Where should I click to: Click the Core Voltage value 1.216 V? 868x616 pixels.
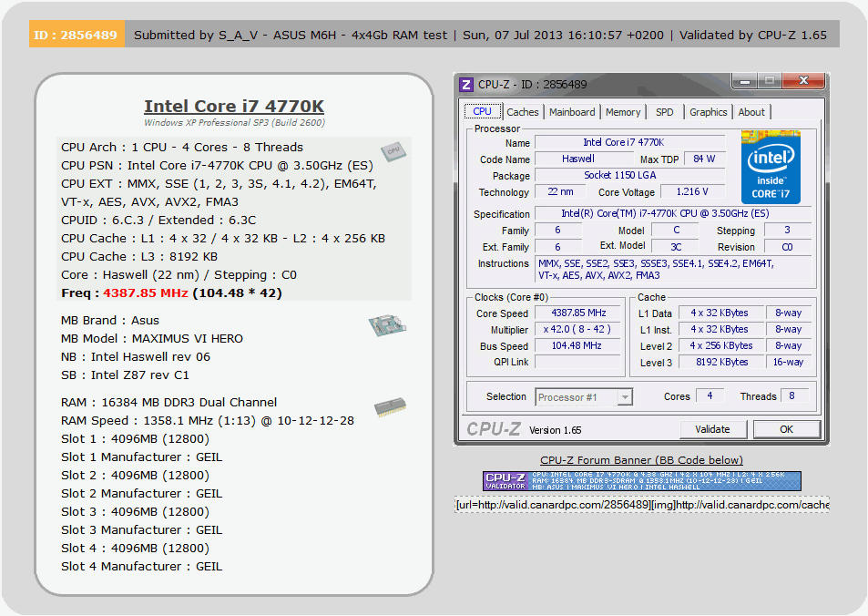692,191
